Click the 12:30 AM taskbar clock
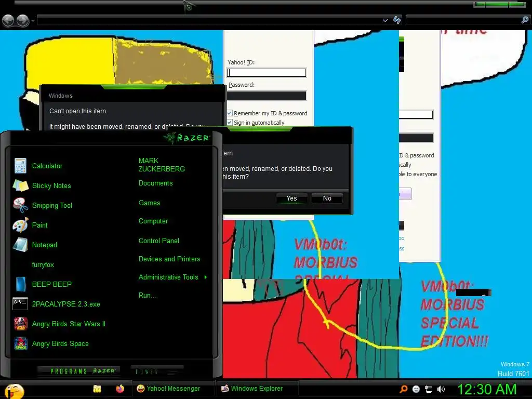Viewport: 532px width, 399px height. [487, 389]
